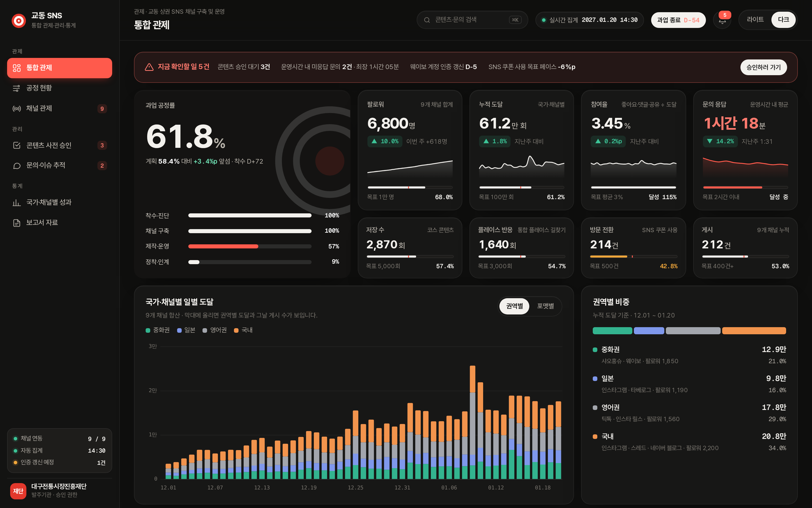Click the green 실시간 집계 status dot

point(544,20)
